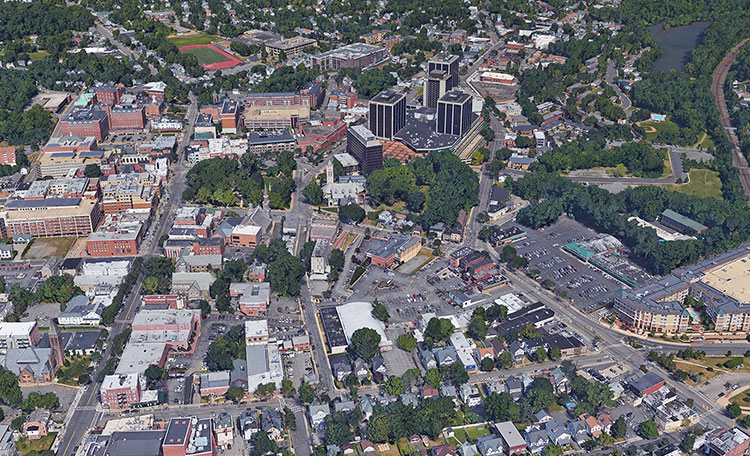Select the dark pond near the railway
Image resolution: width=750 pixels, height=456 pixels.
(678, 45)
